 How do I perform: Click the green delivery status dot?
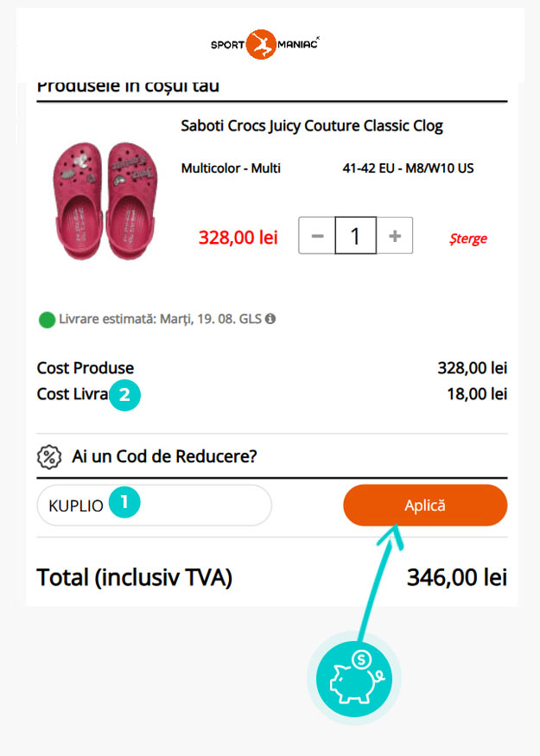click(x=47, y=320)
